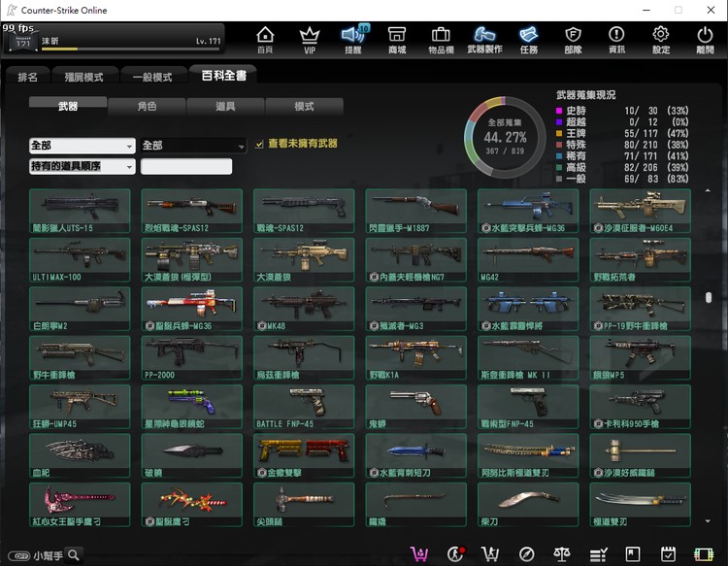Open the 部隊 clan shield icon
This screenshot has width=728, height=566.
(573, 40)
